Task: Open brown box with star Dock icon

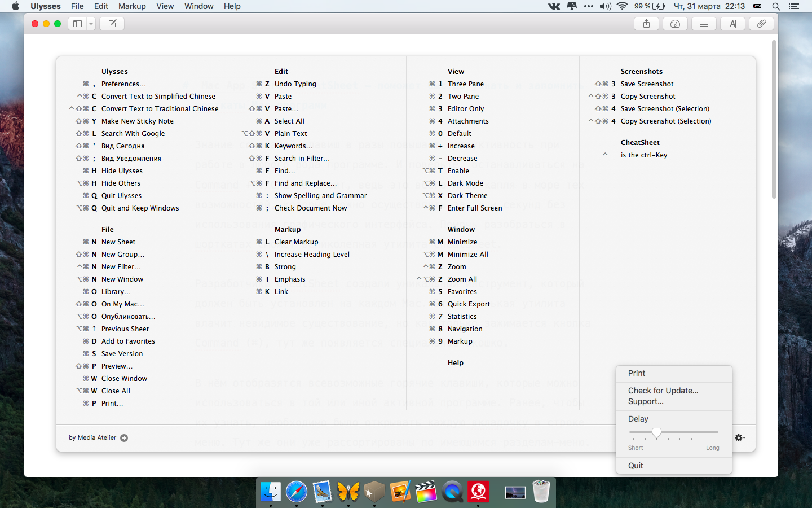Action: pos(374,492)
